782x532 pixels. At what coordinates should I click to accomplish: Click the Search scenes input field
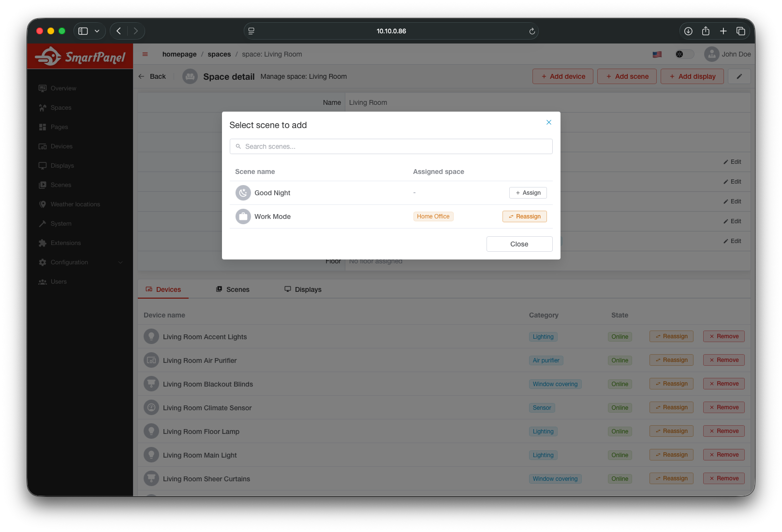click(391, 146)
